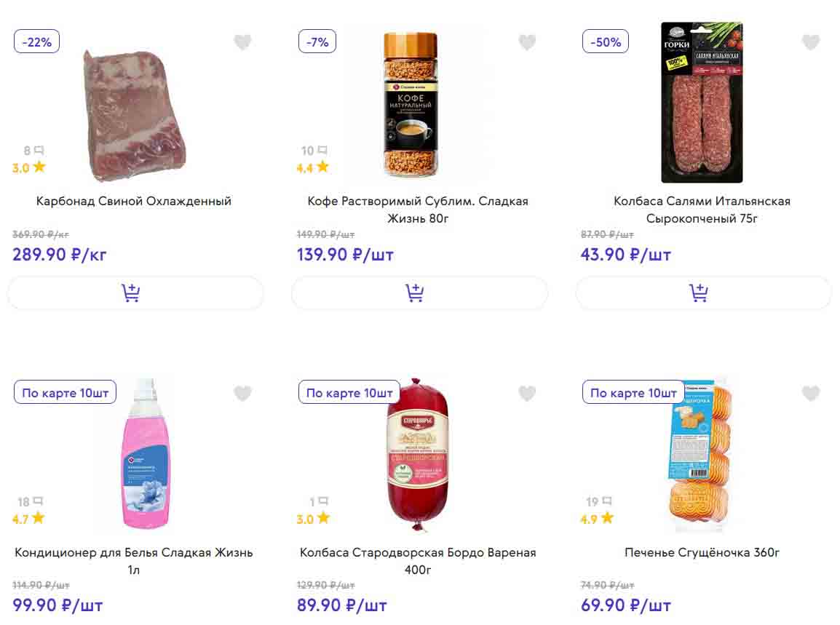Click the -50% discount badge
Screen dimensions: 840x625
[x=606, y=42]
